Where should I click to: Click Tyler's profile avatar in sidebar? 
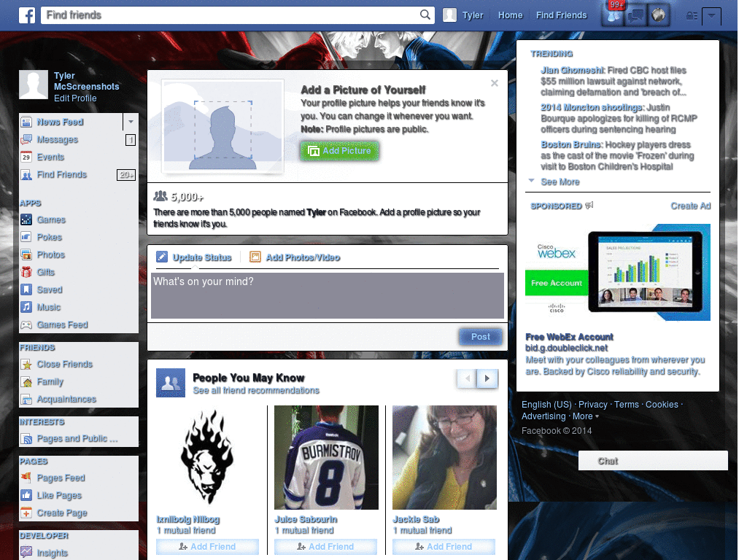point(34,85)
